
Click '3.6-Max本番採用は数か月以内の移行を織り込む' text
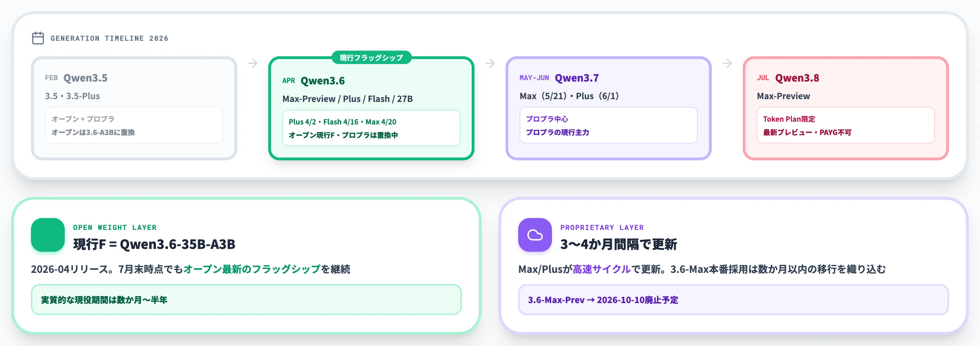pyautogui.click(x=778, y=269)
